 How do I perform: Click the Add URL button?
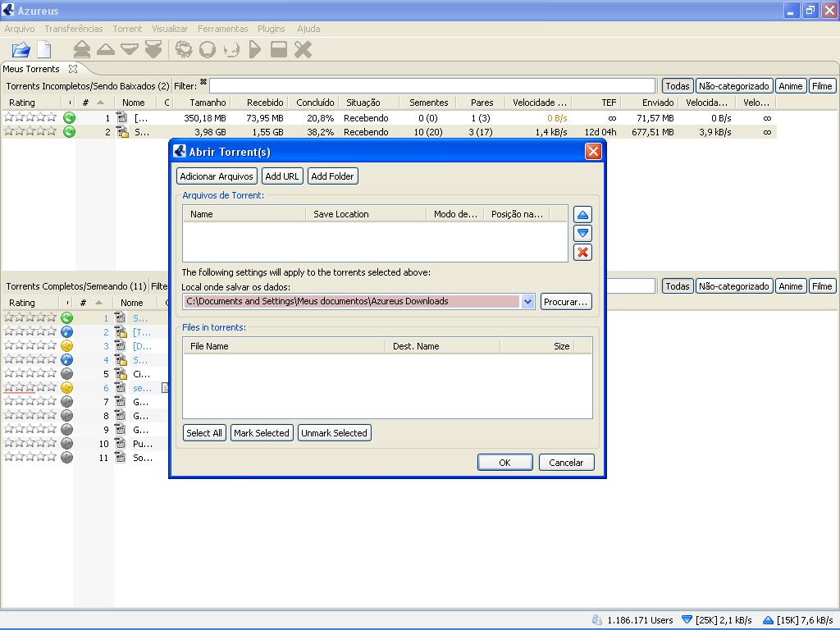coord(282,176)
